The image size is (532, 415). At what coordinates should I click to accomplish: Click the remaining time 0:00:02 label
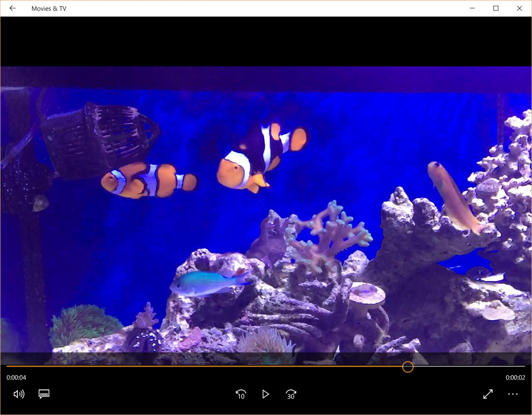click(x=516, y=378)
